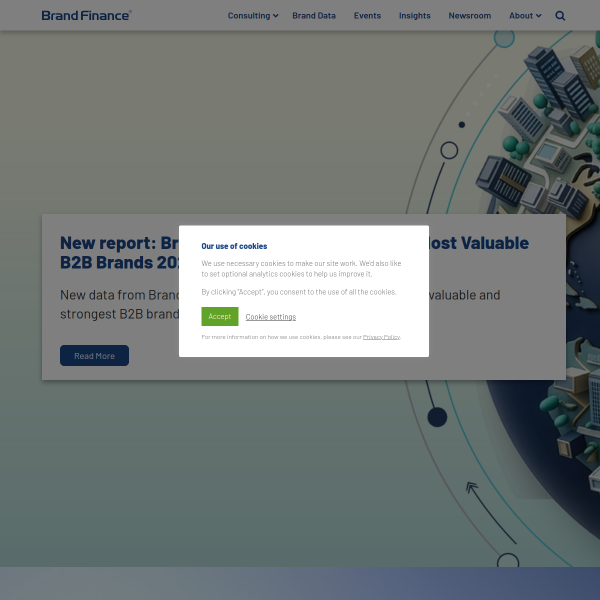Follow the Privacy Policy link

pos(381,337)
